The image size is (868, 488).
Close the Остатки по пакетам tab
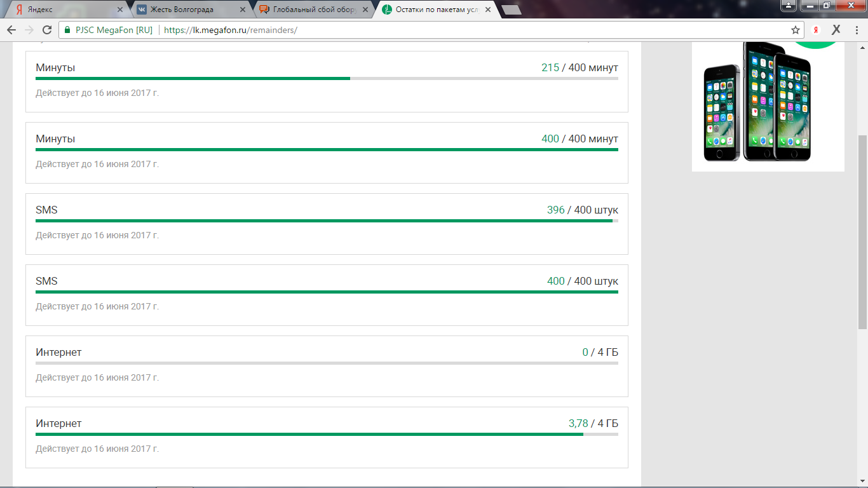[x=488, y=10]
